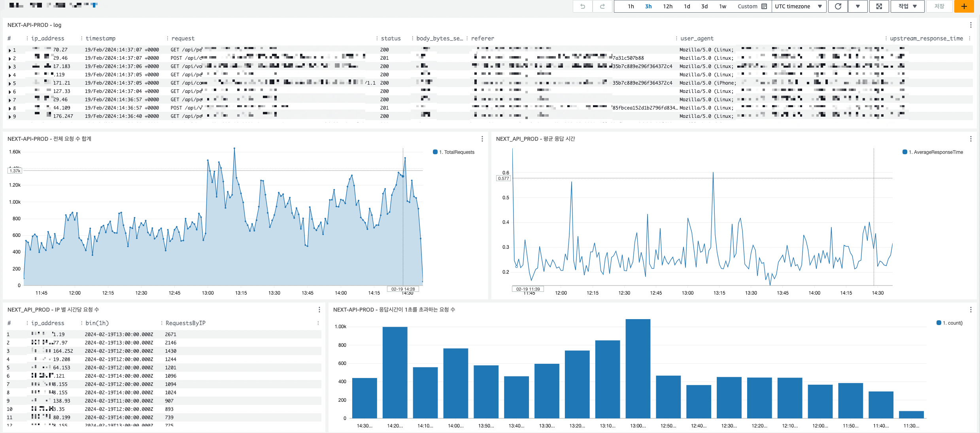This screenshot has height=433, width=980.
Task: Open the refresh interval dropdown arrow
Action: pyautogui.click(x=857, y=6)
